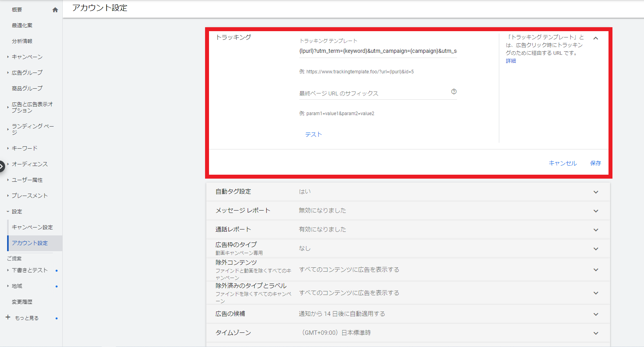Click もっと見る in the sidebar
644x347 pixels.
pyautogui.click(x=27, y=318)
